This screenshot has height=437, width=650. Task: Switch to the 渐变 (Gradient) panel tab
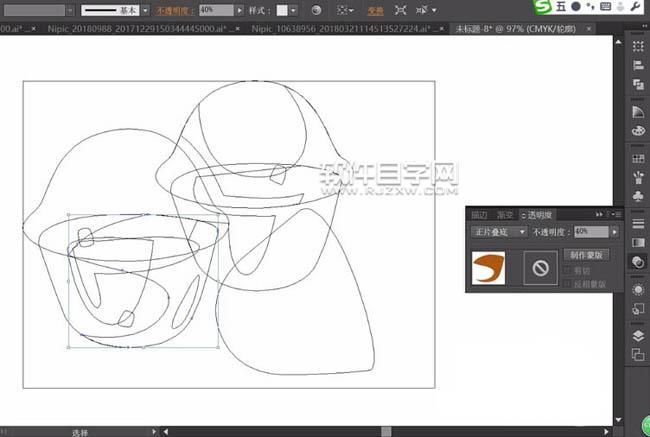[x=504, y=214]
